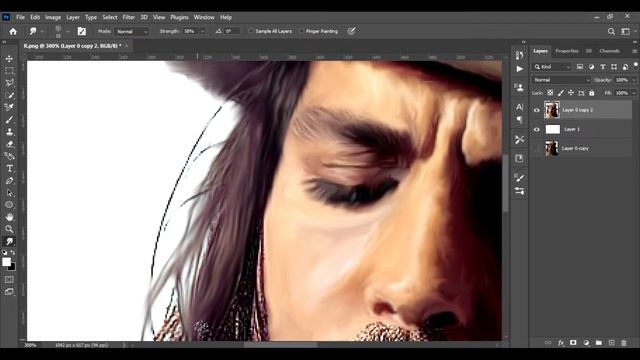
Task: Open the Opacity dropdown arrow
Action: point(634,80)
